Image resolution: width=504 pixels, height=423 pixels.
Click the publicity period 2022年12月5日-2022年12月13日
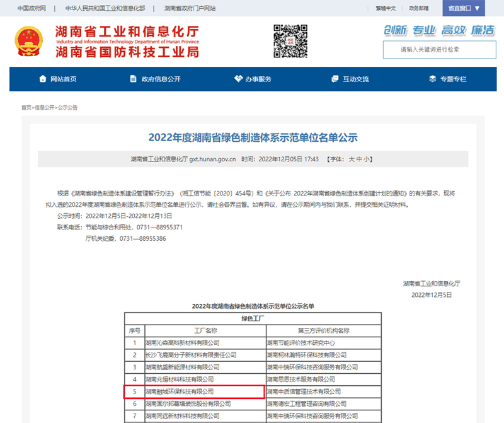[129, 216]
